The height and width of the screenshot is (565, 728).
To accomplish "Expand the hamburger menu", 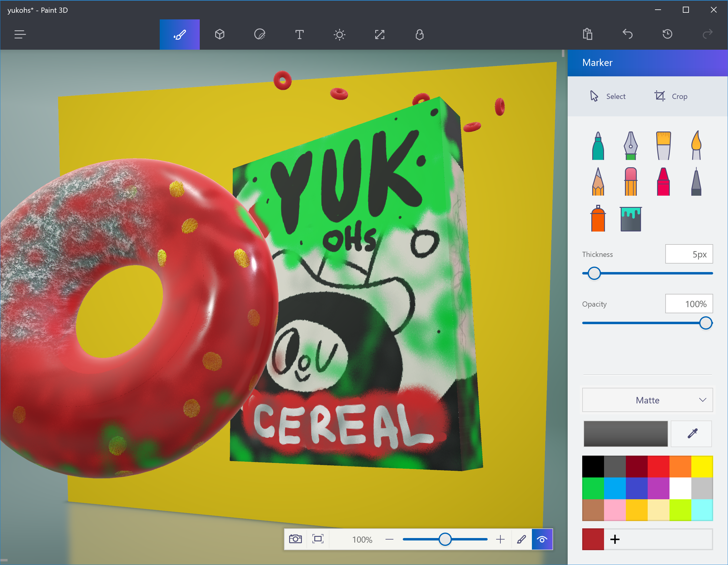I will pyautogui.click(x=20, y=34).
